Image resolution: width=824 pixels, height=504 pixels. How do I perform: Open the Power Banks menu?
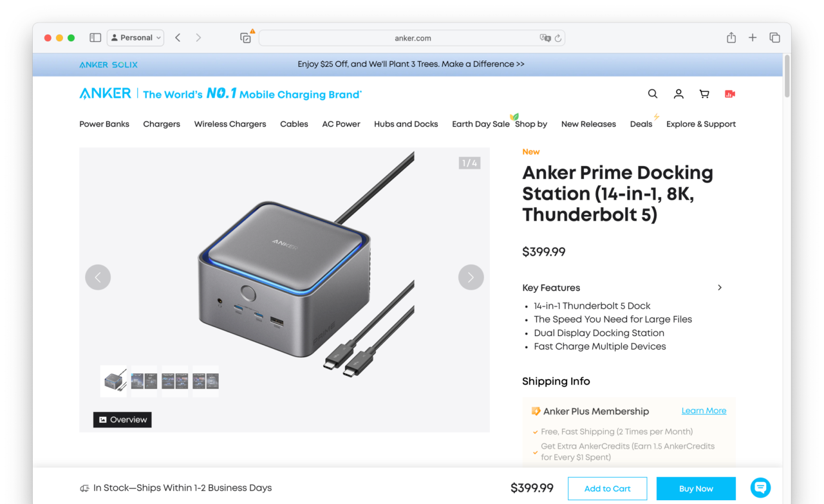[104, 124]
